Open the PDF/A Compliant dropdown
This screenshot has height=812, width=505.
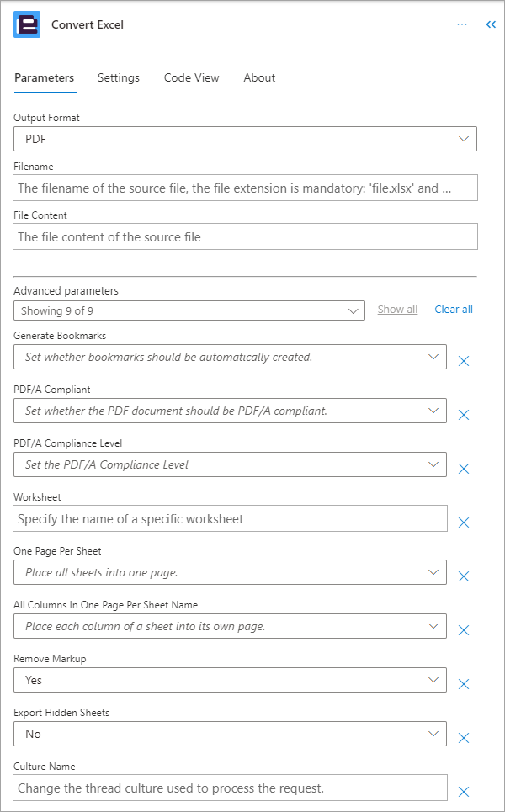pos(230,411)
